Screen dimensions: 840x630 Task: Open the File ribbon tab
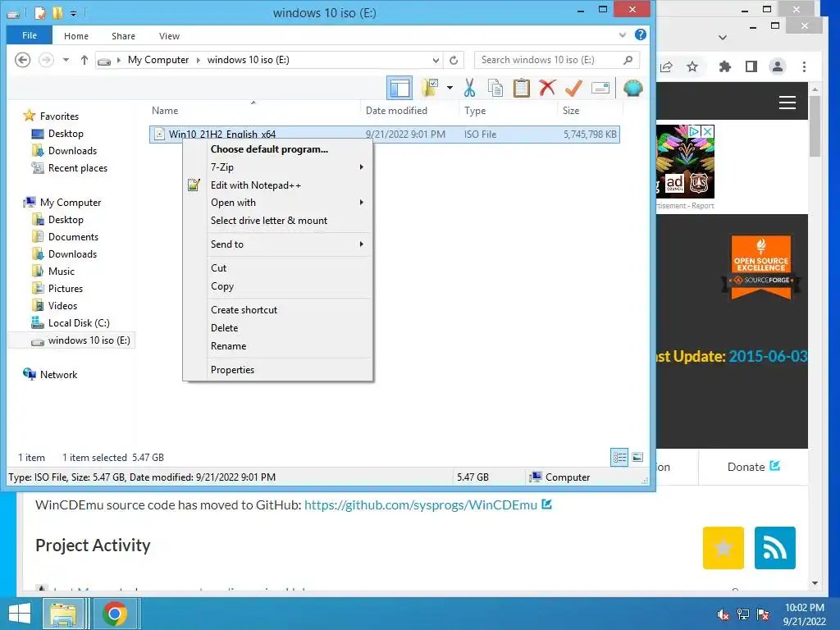tap(30, 35)
